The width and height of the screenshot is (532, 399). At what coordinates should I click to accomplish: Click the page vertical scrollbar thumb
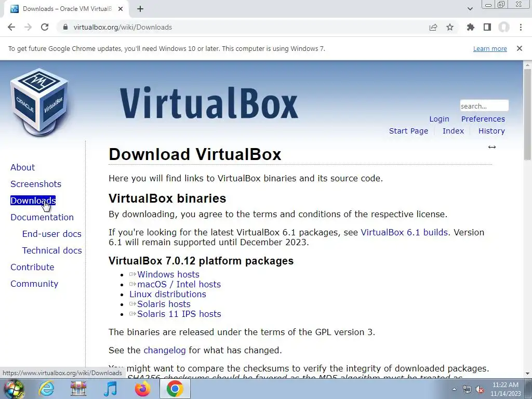click(x=528, y=114)
